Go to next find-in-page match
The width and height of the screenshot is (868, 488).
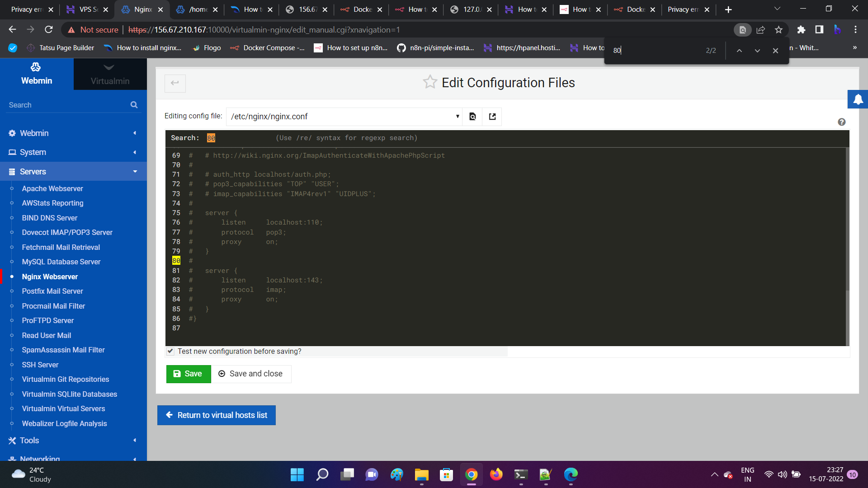(757, 51)
